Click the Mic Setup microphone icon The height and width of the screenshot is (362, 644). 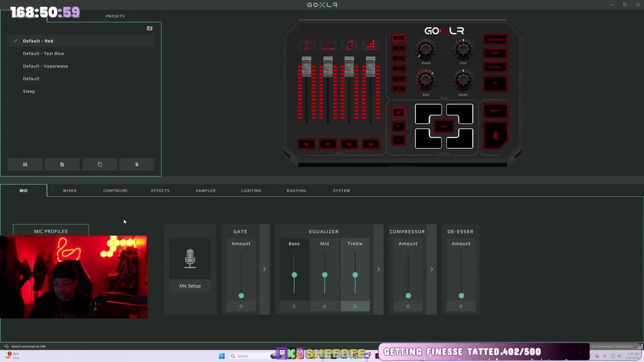point(190,258)
